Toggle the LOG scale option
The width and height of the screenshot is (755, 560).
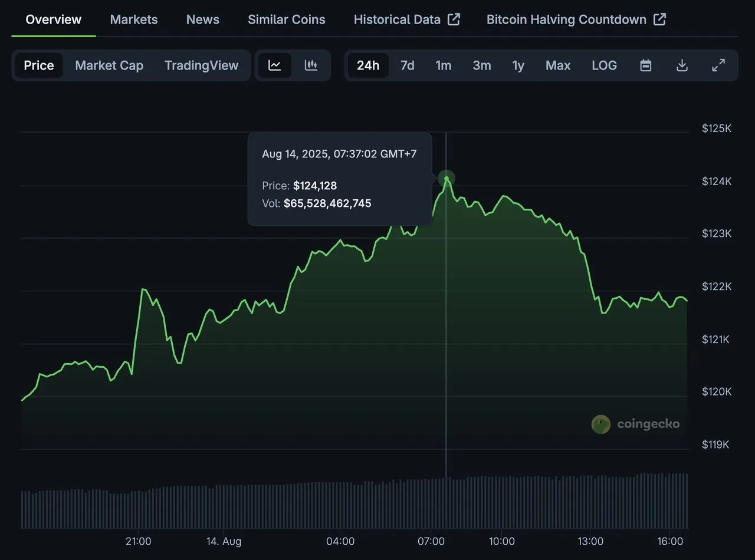coord(604,65)
